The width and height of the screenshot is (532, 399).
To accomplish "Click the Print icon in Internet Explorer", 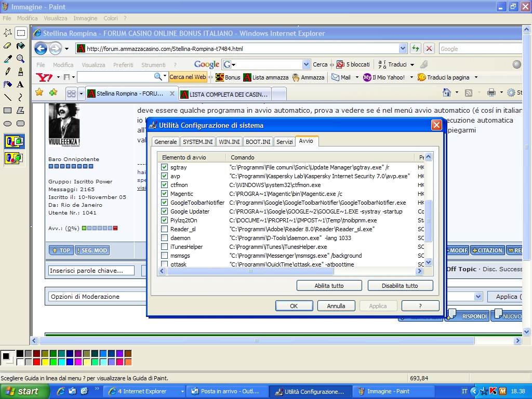I will tap(491, 92).
